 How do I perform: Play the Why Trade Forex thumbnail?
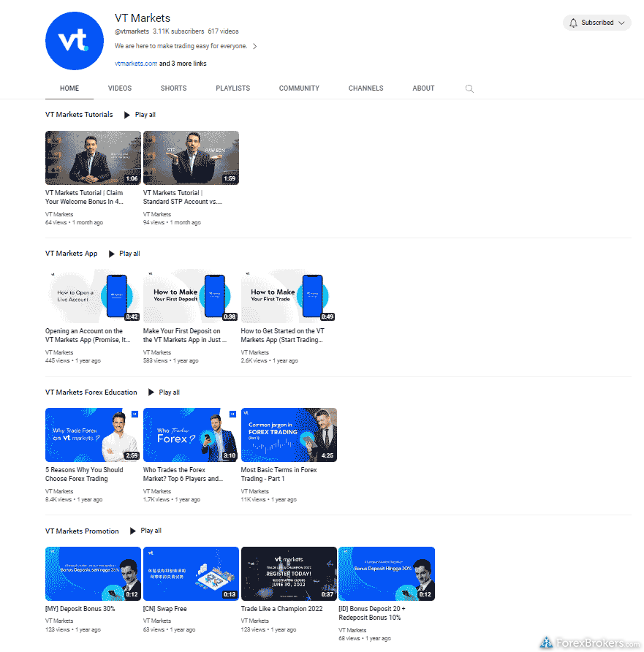93,435
